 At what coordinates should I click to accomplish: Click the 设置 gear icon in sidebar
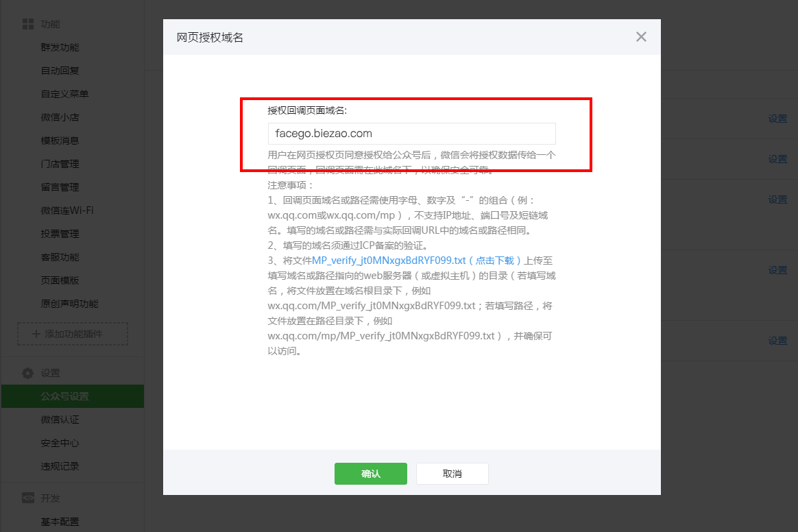tap(28, 373)
